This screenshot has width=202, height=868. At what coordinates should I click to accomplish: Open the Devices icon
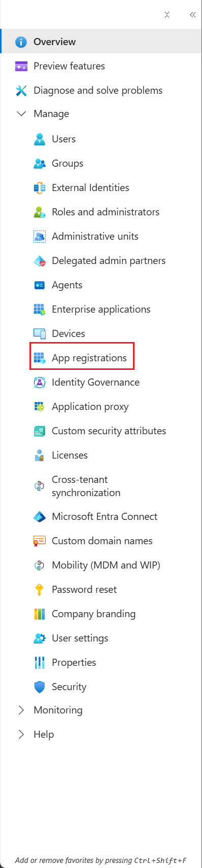point(40,333)
